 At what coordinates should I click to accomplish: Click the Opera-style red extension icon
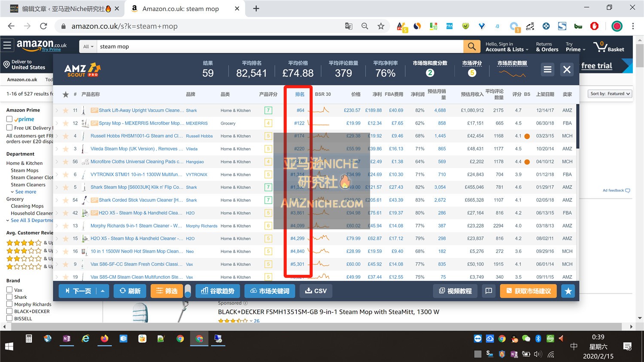click(594, 26)
